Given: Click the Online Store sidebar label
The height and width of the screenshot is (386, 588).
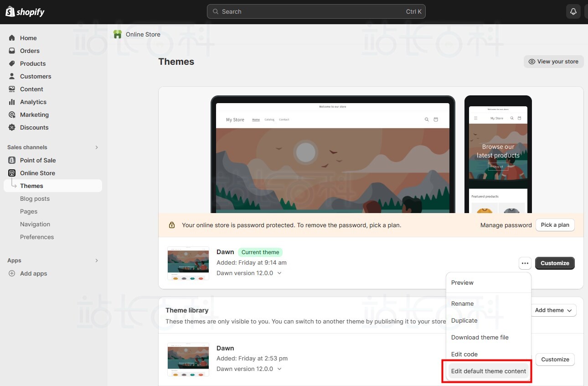Looking at the screenshot, I should pos(37,173).
